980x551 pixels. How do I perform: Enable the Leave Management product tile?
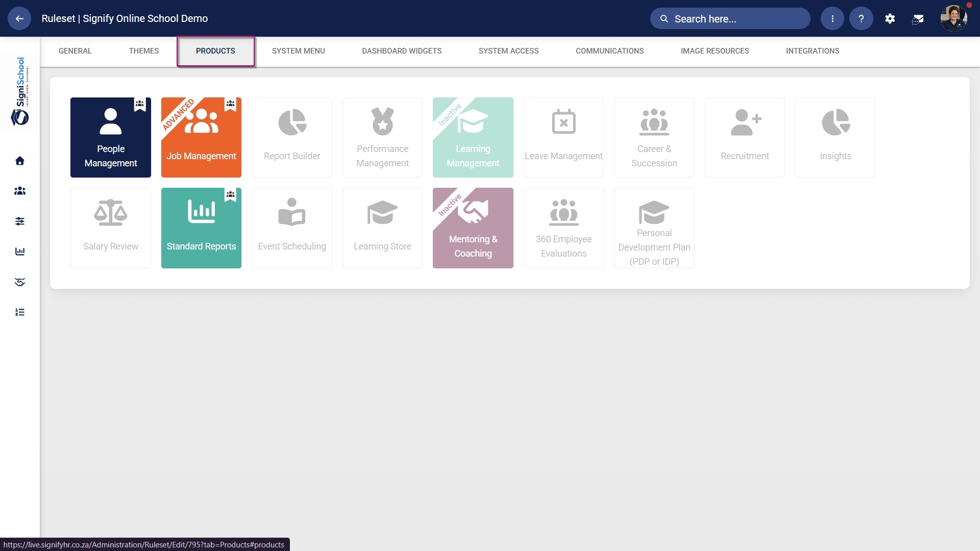(563, 137)
